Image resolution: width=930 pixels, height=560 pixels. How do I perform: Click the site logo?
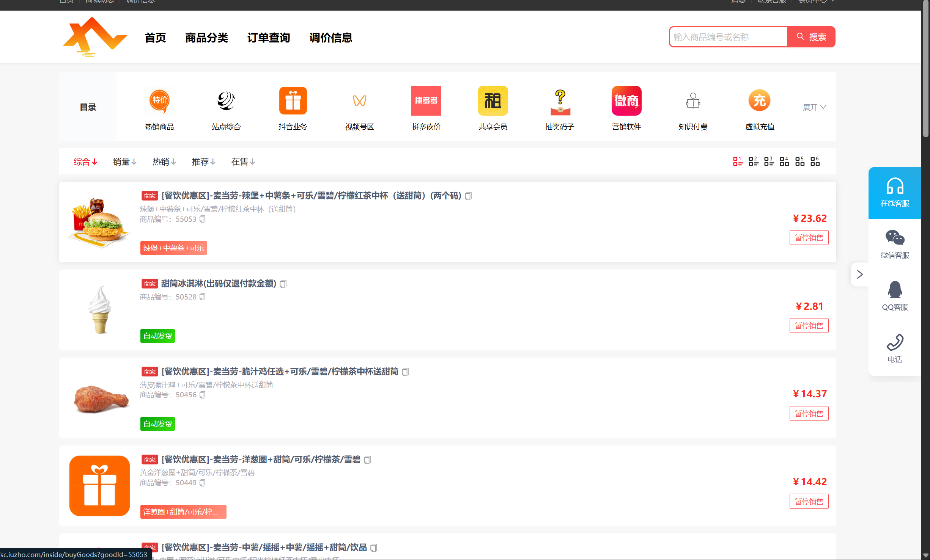coord(95,37)
